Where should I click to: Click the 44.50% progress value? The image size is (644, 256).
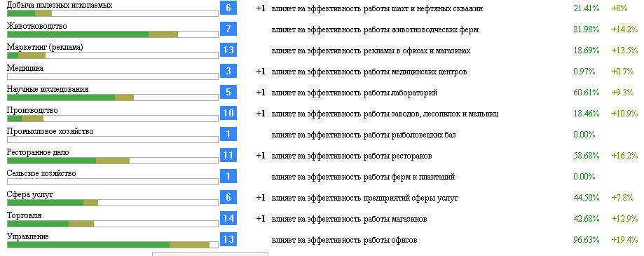point(587,198)
